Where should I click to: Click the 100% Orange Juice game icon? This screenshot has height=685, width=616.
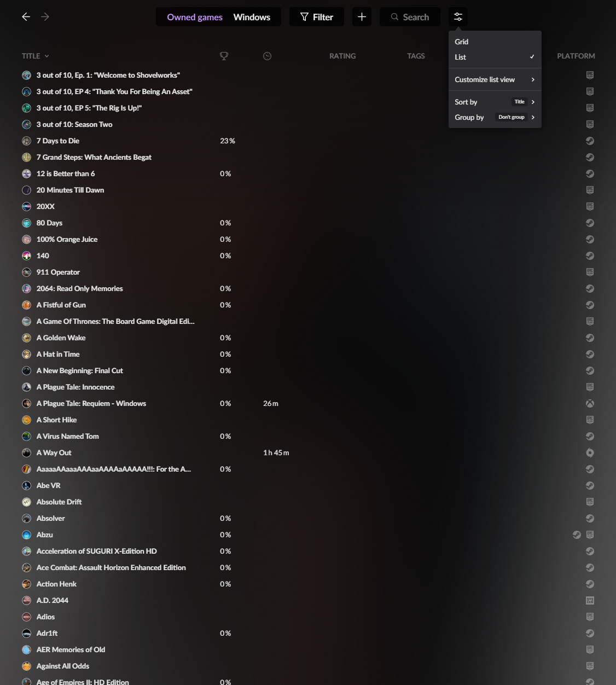tap(26, 239)
